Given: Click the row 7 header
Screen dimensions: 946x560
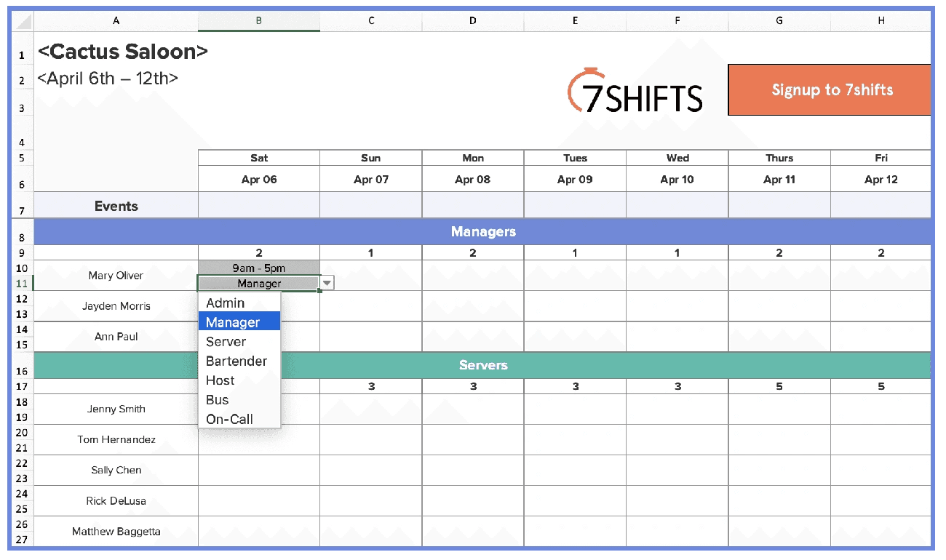Looking at the screenshot, I should [23, 205].
